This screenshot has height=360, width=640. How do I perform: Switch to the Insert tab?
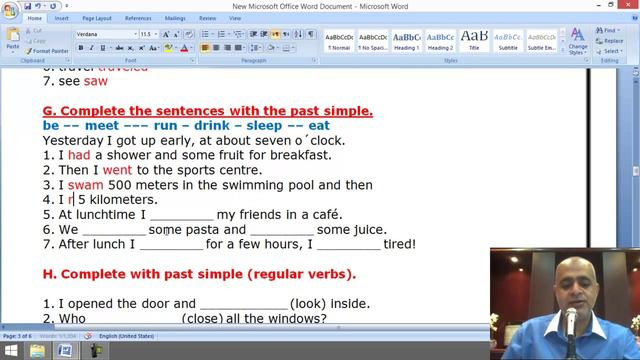coord(62,18)
